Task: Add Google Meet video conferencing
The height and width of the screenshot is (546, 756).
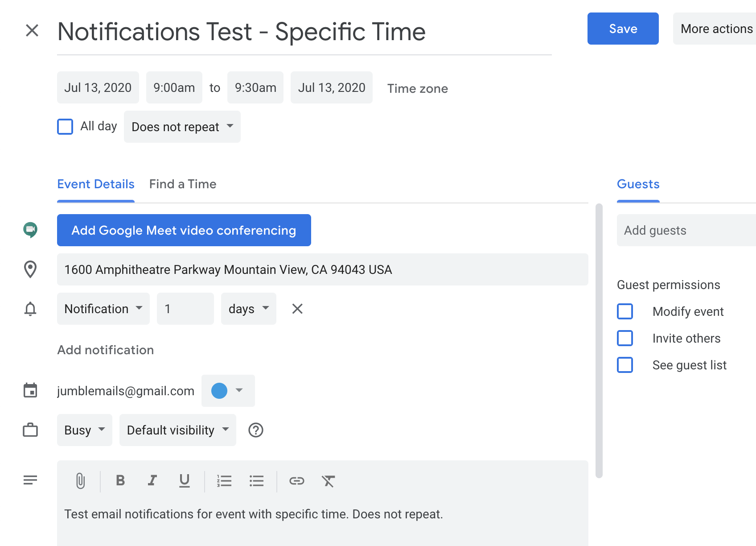Action: click(x=184, y=230)
